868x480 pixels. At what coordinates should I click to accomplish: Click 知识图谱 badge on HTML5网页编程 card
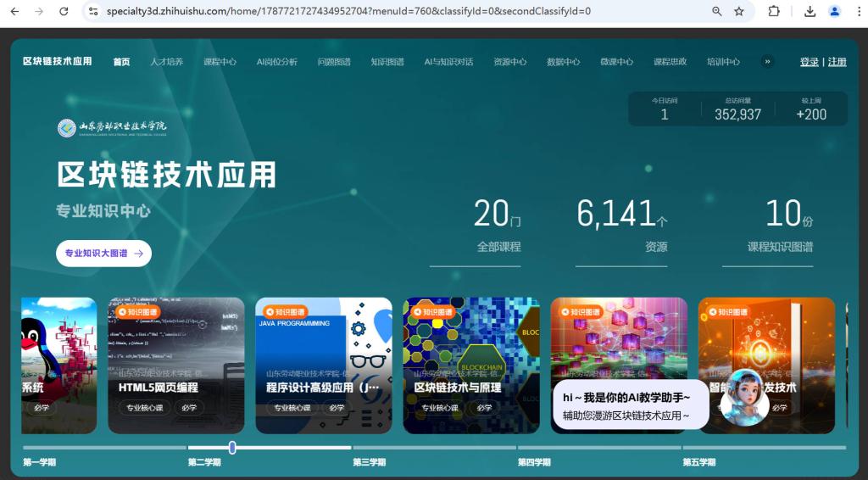pyautogui.click(x=137, y=312)
